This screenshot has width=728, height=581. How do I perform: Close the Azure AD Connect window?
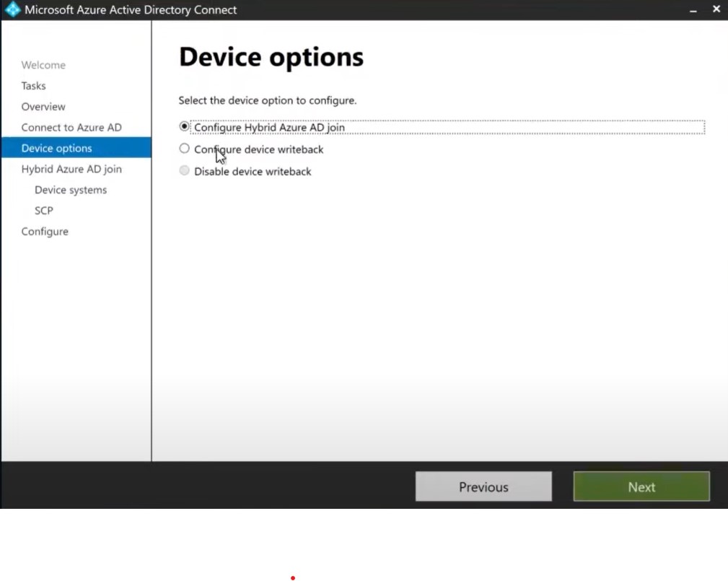(716, 9)
